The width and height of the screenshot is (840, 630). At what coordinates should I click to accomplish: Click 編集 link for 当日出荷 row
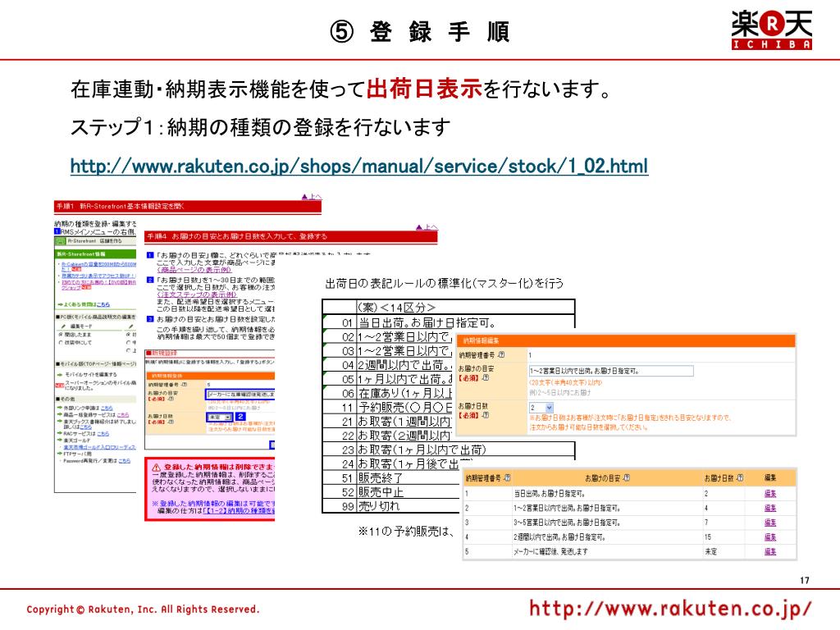(770, 494)
